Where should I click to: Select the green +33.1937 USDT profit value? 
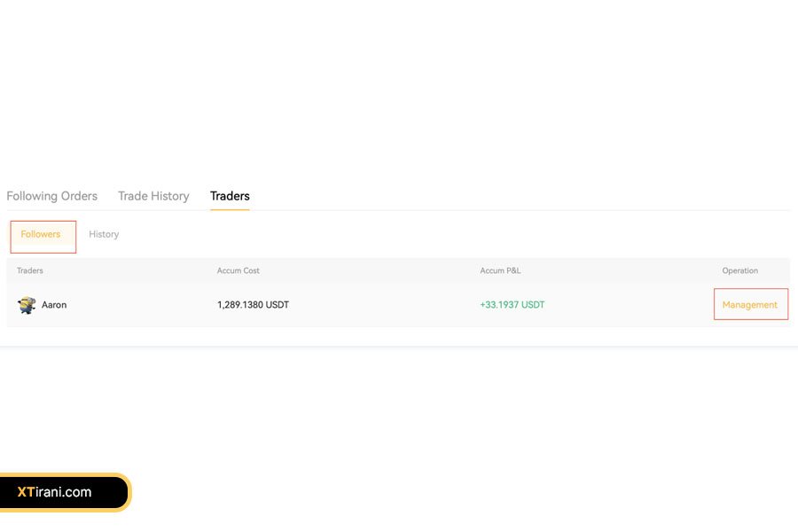tap(512, 305)
